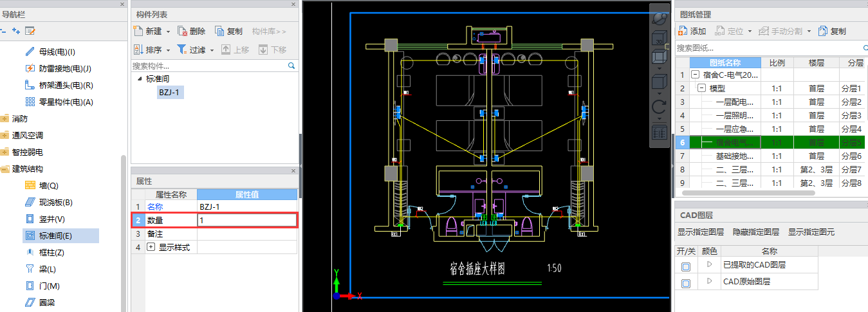Choose the 圈梁 ring beam icon
This screenshot has height=312, width=868.
click(x=30, y=302)
